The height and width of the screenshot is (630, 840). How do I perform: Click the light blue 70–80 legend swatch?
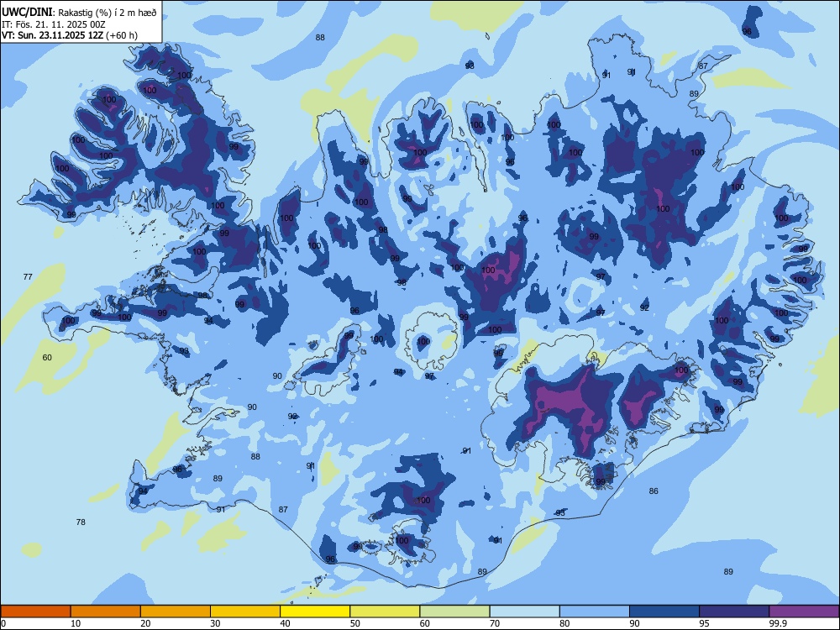525,612
